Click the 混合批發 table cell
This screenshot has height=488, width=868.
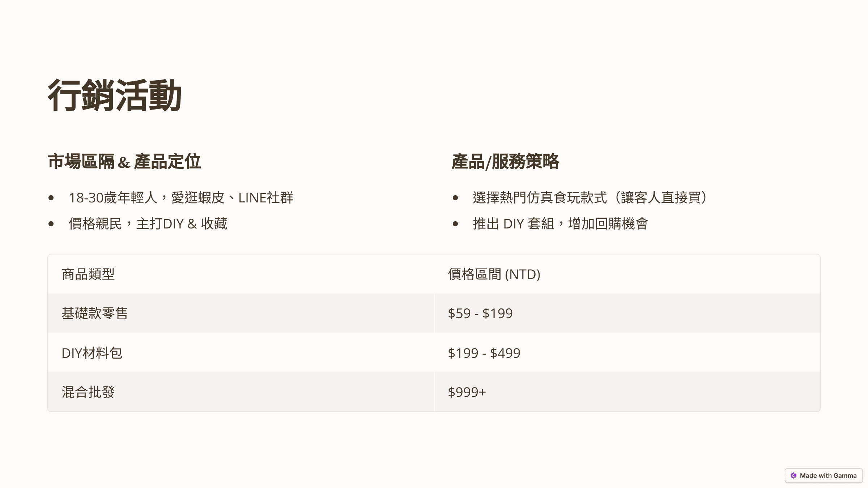coord(88,392)
